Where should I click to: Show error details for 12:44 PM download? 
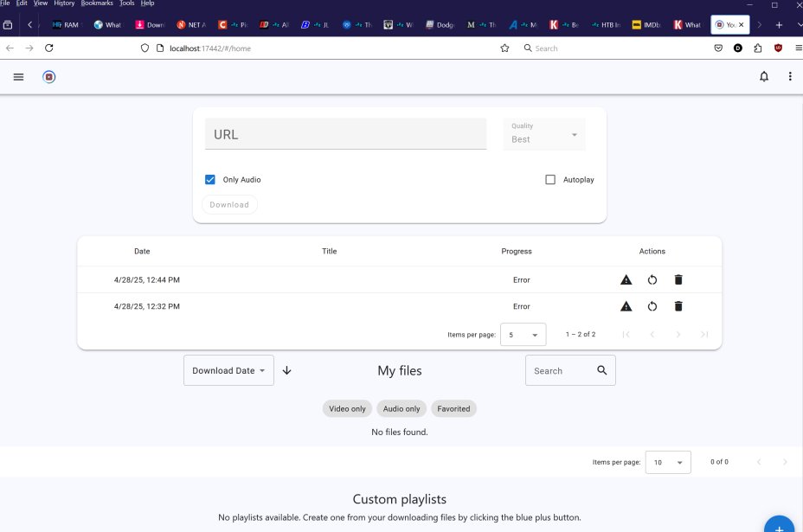tap(626, 280)
